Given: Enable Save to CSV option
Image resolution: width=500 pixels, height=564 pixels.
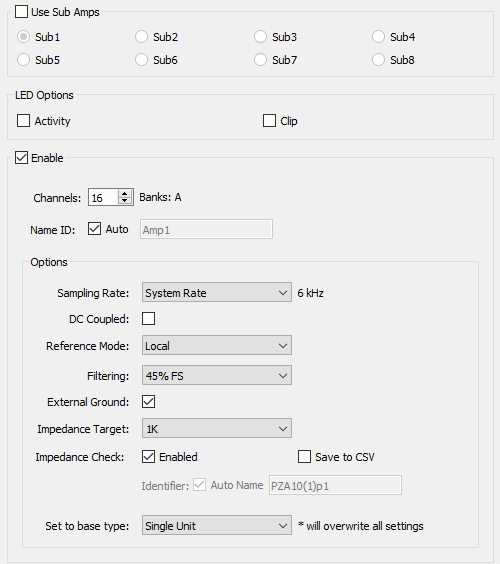Looking at the screenshot, I should [304, 457].
